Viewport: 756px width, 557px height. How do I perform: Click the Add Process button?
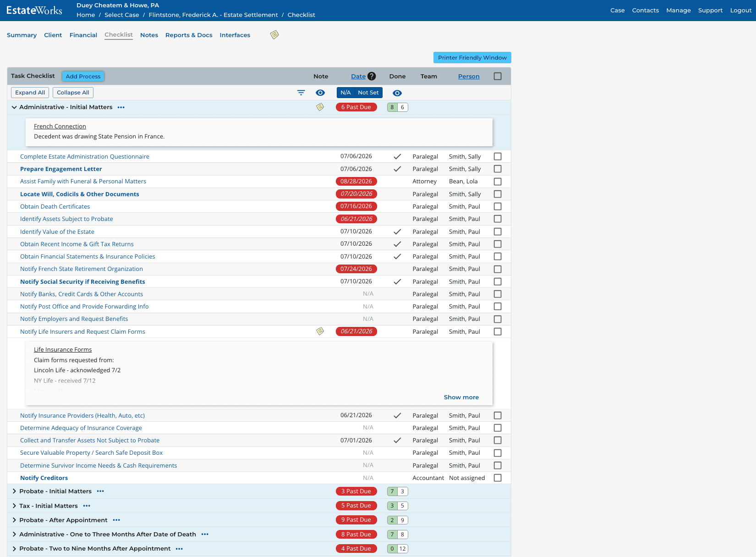83,77
